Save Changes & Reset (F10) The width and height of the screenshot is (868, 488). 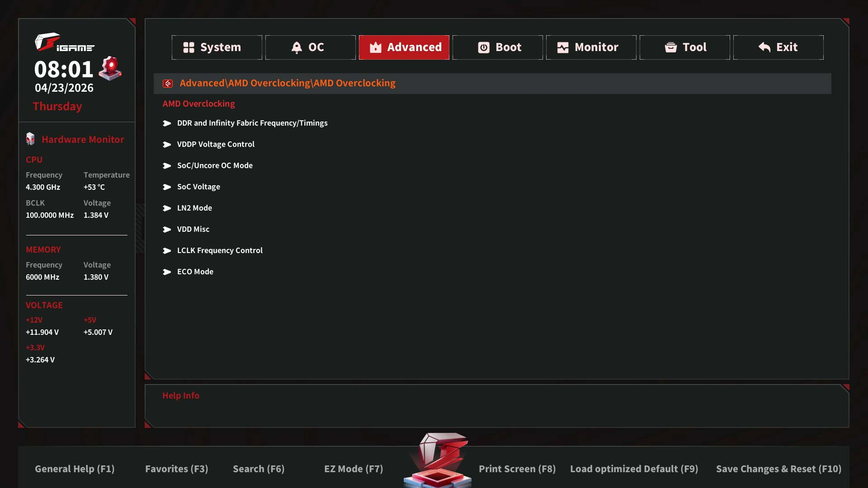(779, 469)
